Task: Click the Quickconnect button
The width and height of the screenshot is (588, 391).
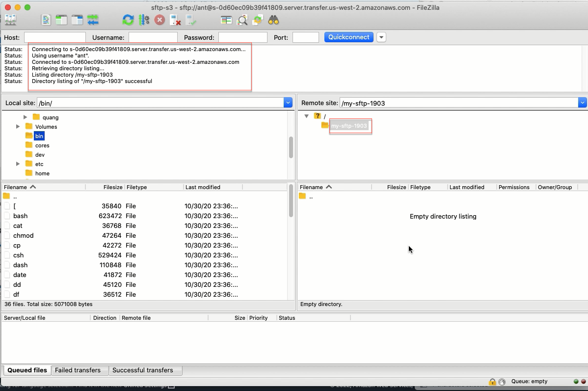Action: (349, 37)
